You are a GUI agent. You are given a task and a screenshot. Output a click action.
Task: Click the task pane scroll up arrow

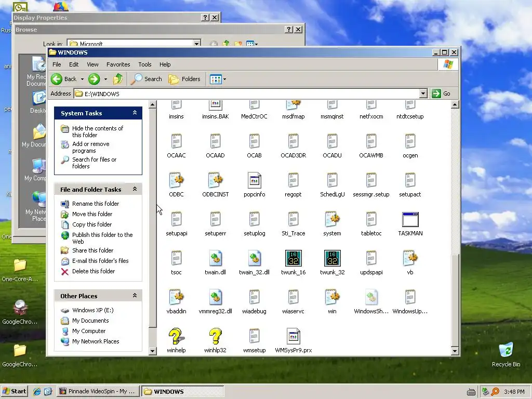click(x=153, y=104)
